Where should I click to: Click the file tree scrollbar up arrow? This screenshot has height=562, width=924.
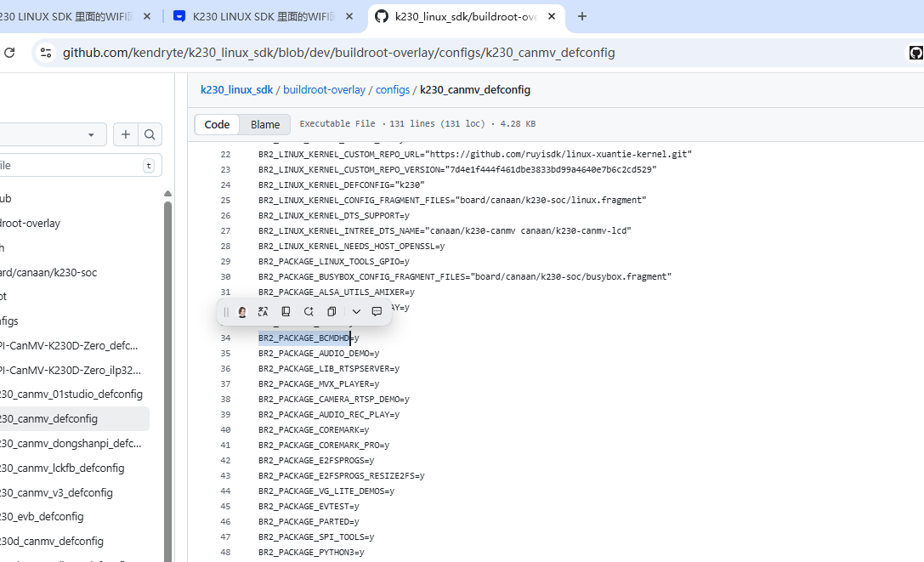167,194
